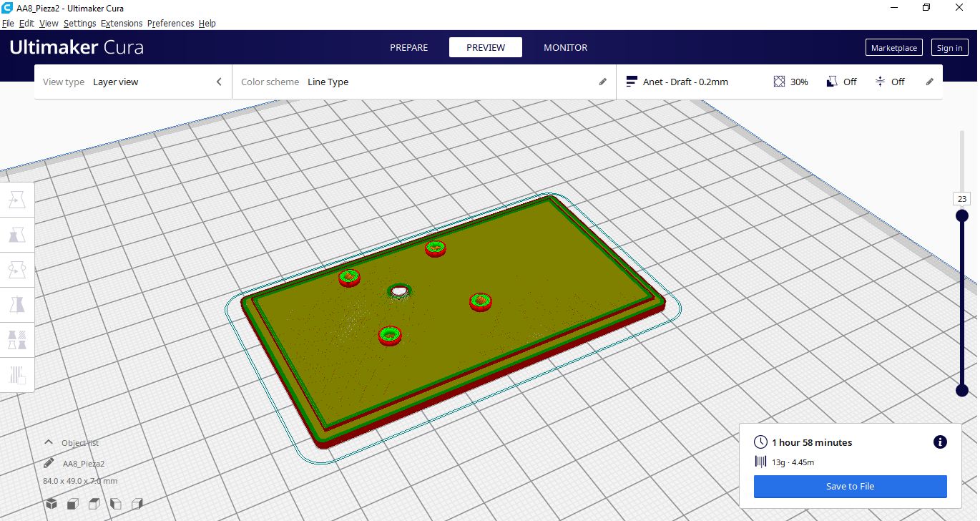The image size is (980, 521).
Task: Open the Settings menu
Action: pyautogui.click(x=79, y=23)
